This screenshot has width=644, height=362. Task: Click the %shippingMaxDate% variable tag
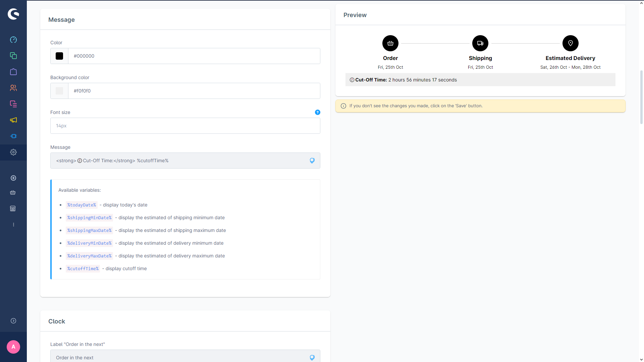[89, 230]
